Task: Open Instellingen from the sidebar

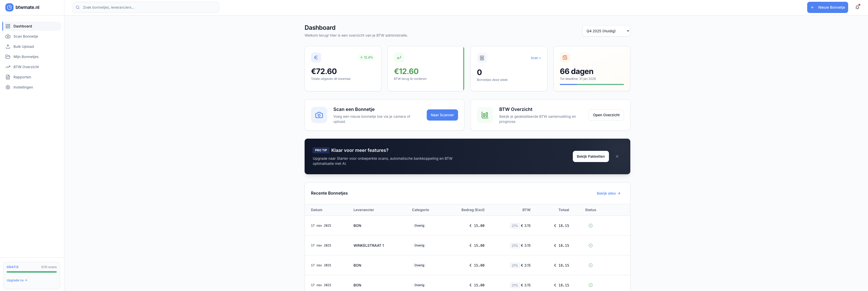Action: pos(23,87)
